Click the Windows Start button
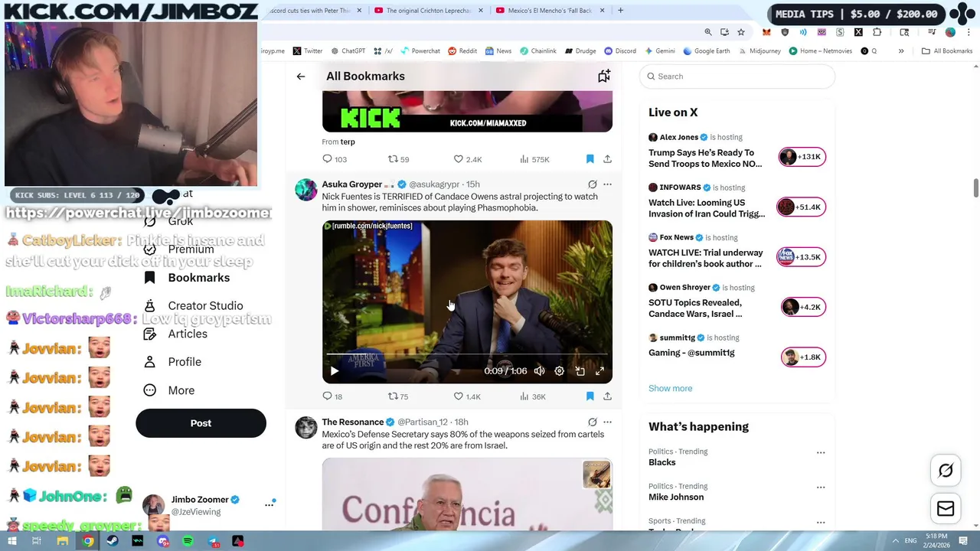 click(11, 541)
